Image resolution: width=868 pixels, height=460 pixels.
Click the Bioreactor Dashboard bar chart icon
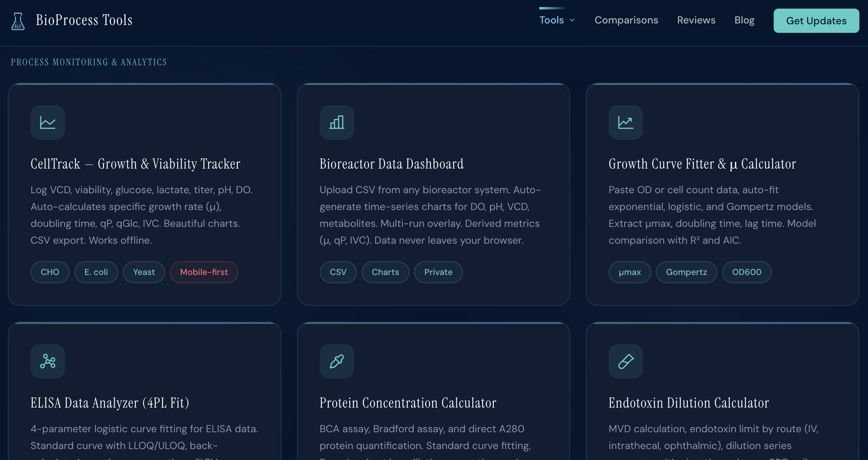point(337,122)
